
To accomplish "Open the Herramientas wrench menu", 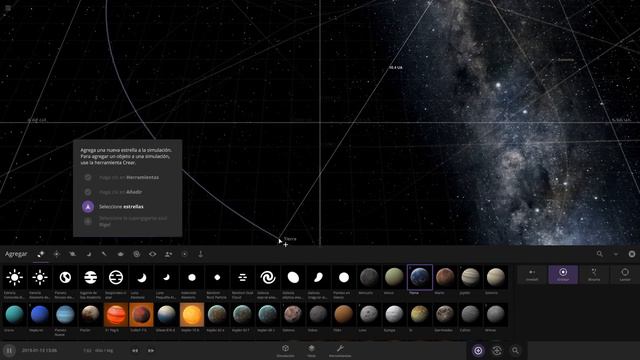I will tap(340, 351).
